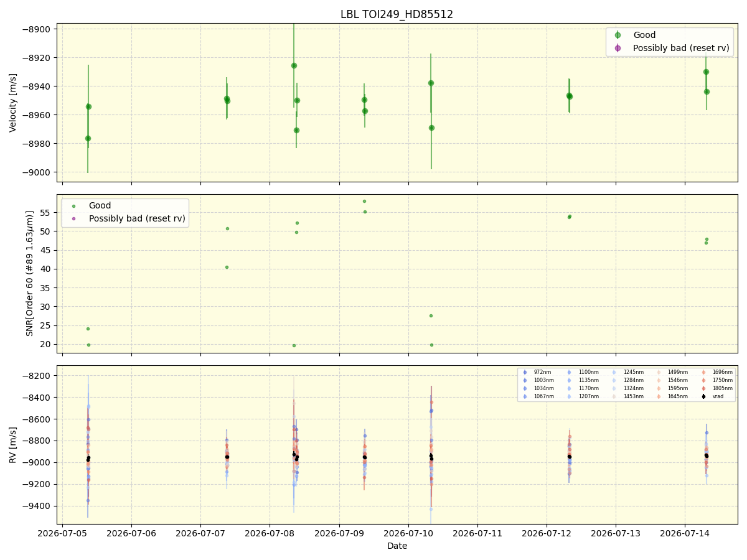
Task: Click the '1207nm' legend entry
Action: [588, 396]
